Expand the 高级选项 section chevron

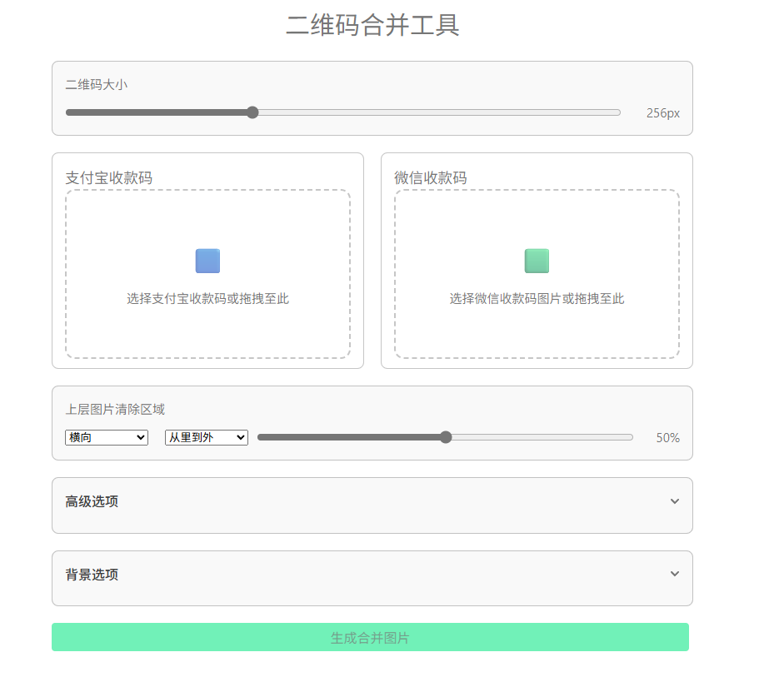(x=675, y=501)
